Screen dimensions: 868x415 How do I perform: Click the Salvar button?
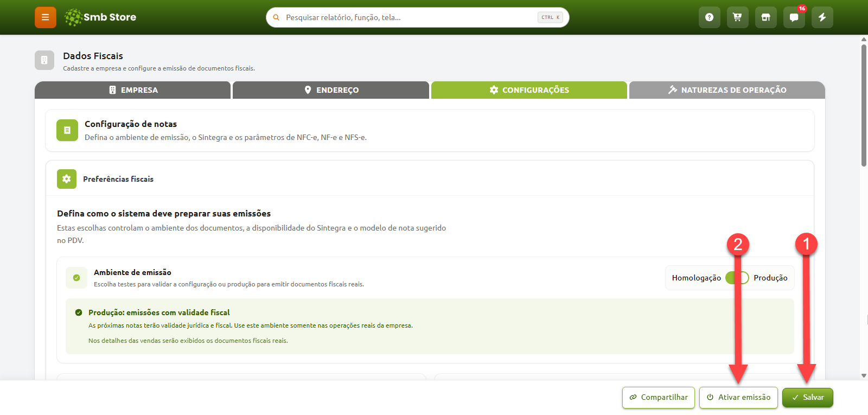(x=808, y=398)
